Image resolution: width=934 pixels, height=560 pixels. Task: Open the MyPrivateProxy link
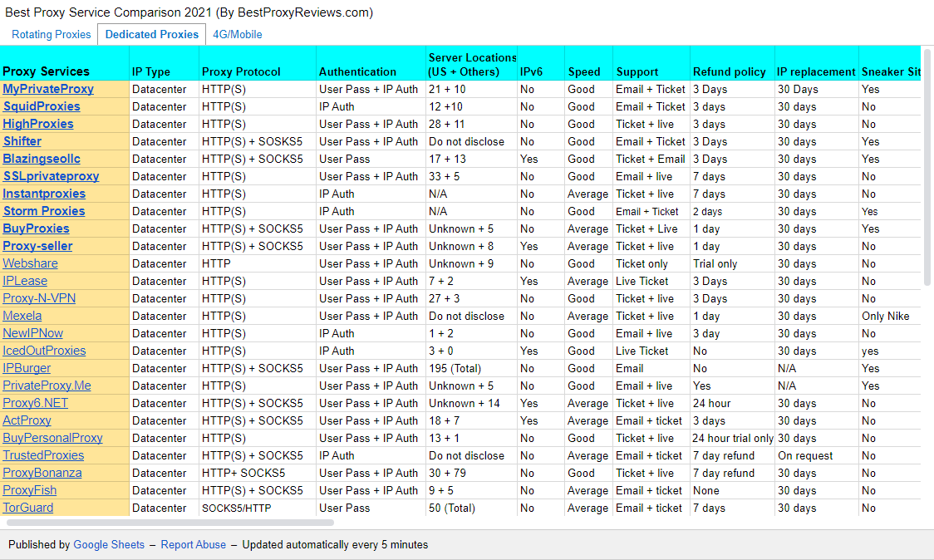point(48,89)
